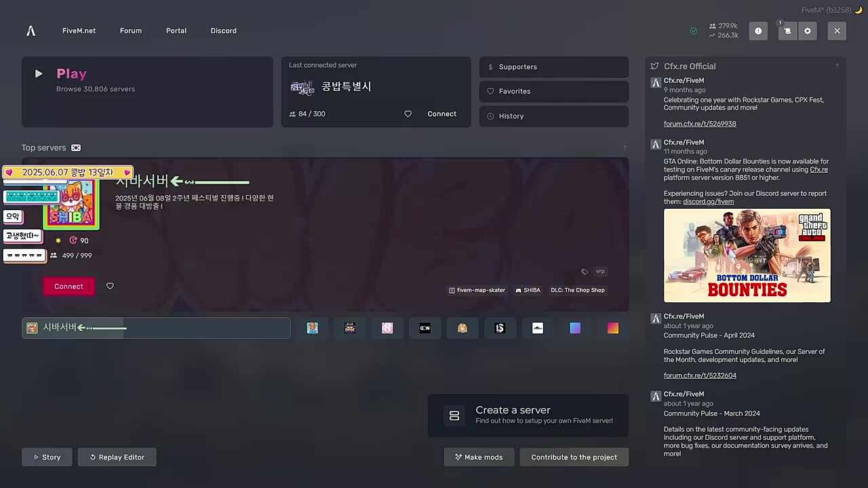This screenshot has width=868, height=488.
Task: Select the pink-orange gradient server icon
Action: (x=613, y=328)
